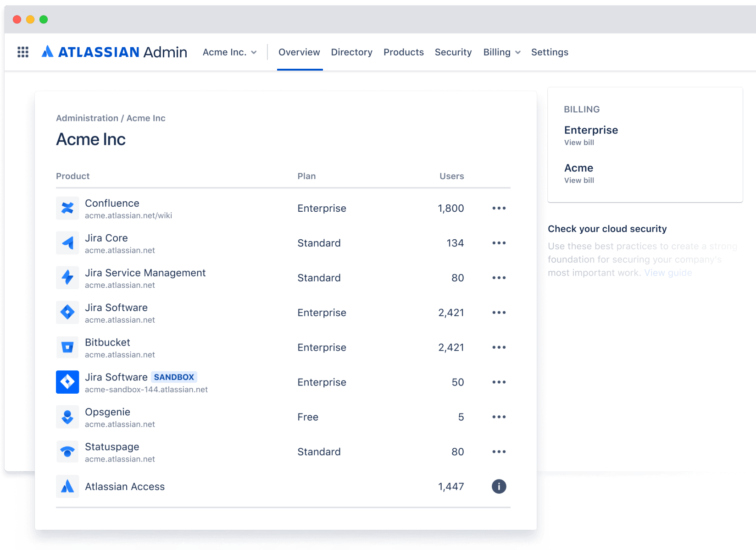The width and height of the screenshot is (756, 550).
Task: Click the Jira Service Management lightning icon
Action: tap(67, 278)
